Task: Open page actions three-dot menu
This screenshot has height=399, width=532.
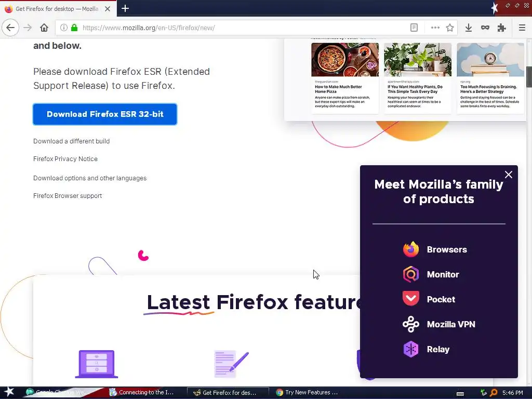Action: coord(435,28)
